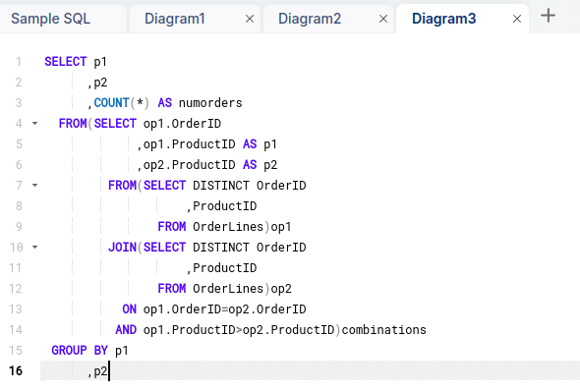Close the Diagram1 tab
Screen dimensions: 580x392
click(250, 19)
